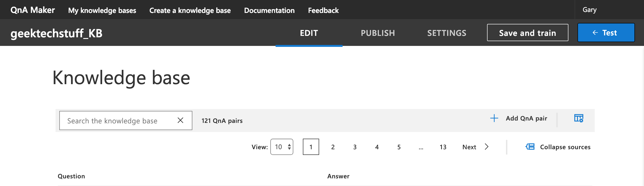The width and height of the screenshot is (644, 186).
Task: Click the Next page chevron arrow
Action: click(487, 147)
